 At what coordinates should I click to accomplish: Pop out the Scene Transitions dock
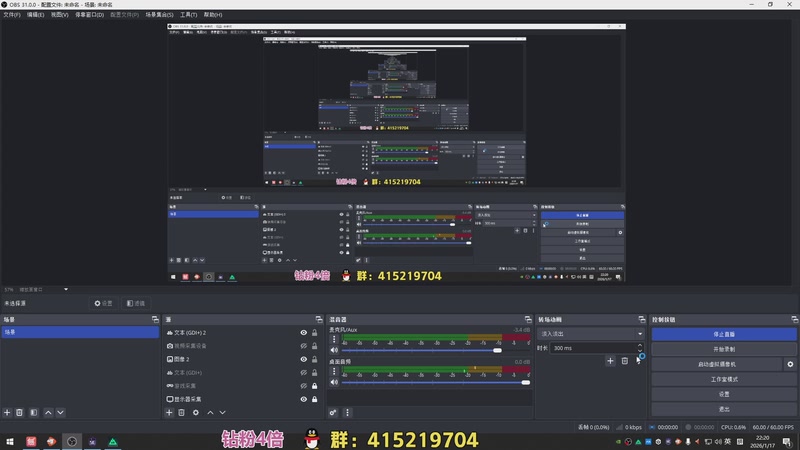click(x=642, y=319)
